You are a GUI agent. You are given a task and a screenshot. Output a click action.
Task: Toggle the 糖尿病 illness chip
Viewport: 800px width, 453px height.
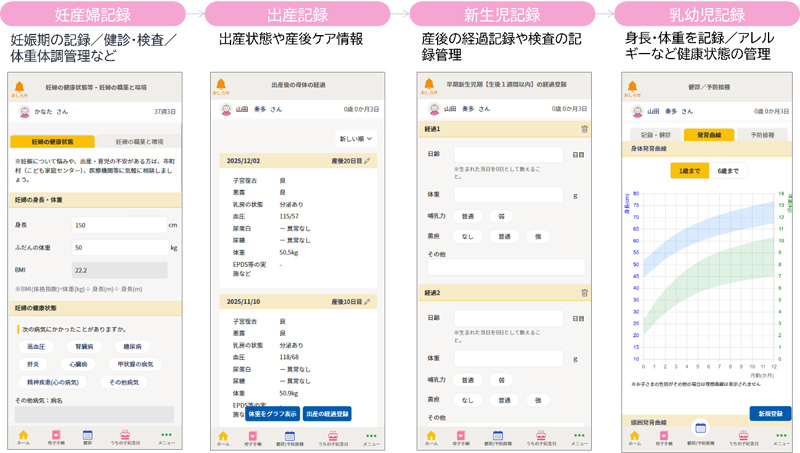click(x=131, y=347)
